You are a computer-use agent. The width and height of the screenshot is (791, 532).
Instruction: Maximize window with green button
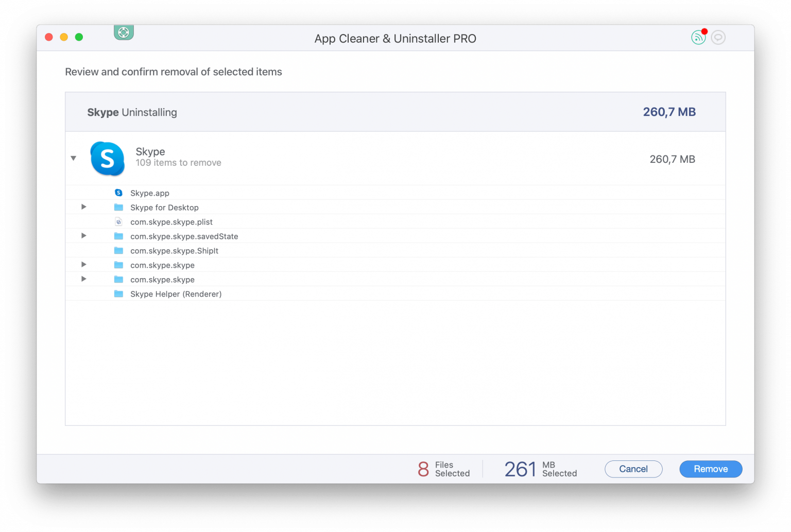(79, 37)
